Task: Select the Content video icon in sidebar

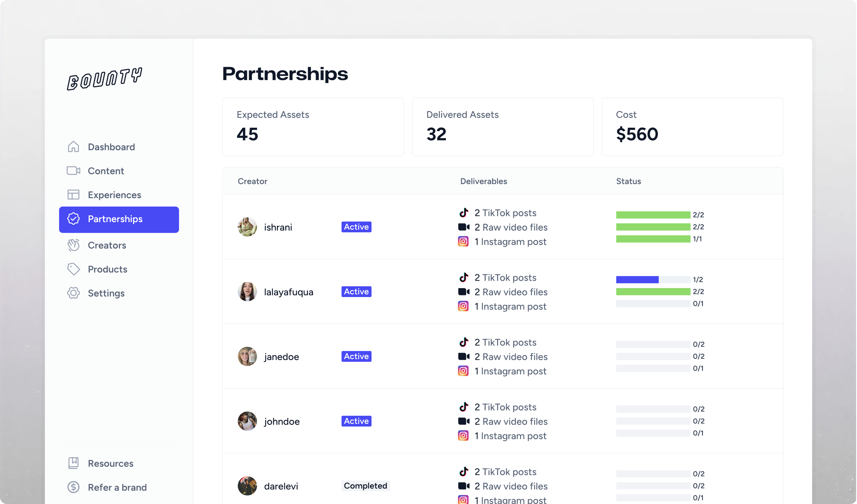Action: click(73, 171)
